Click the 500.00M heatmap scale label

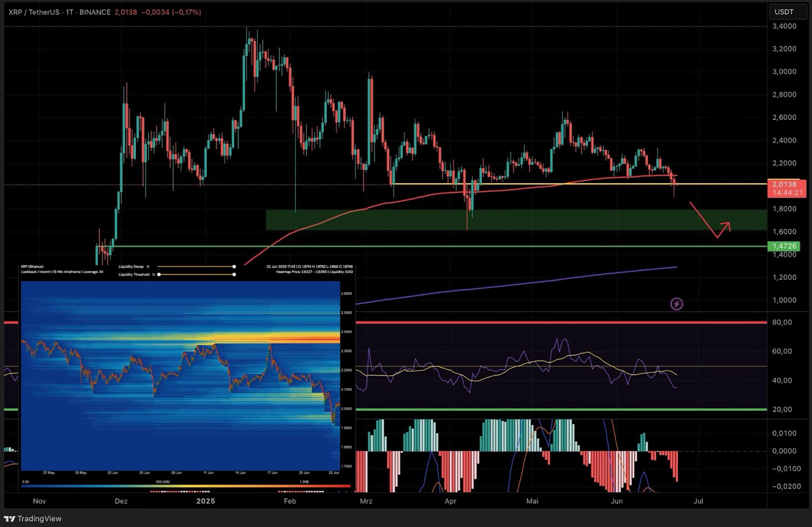pyautogui.click(x=162, y=482)
